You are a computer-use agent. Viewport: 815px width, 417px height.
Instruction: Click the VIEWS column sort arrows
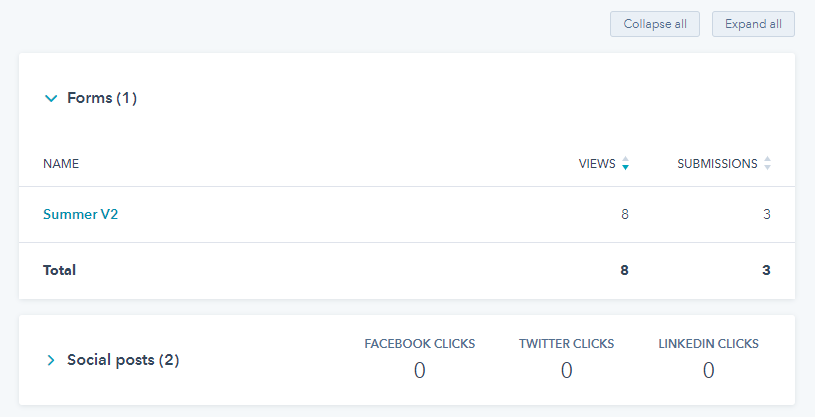click(625, 163)
